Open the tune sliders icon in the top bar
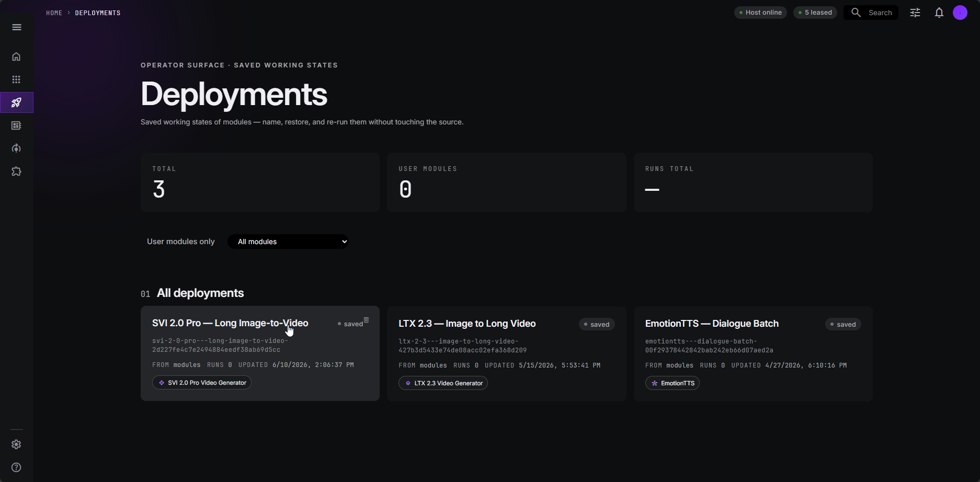This screenshot has height=482, width=980. pyautogui.click(x=915, y=13)
